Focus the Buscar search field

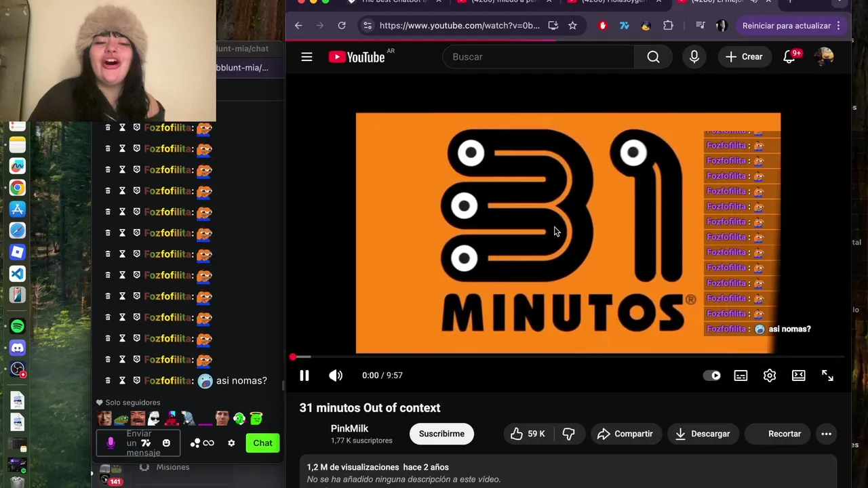pos(538,57)
